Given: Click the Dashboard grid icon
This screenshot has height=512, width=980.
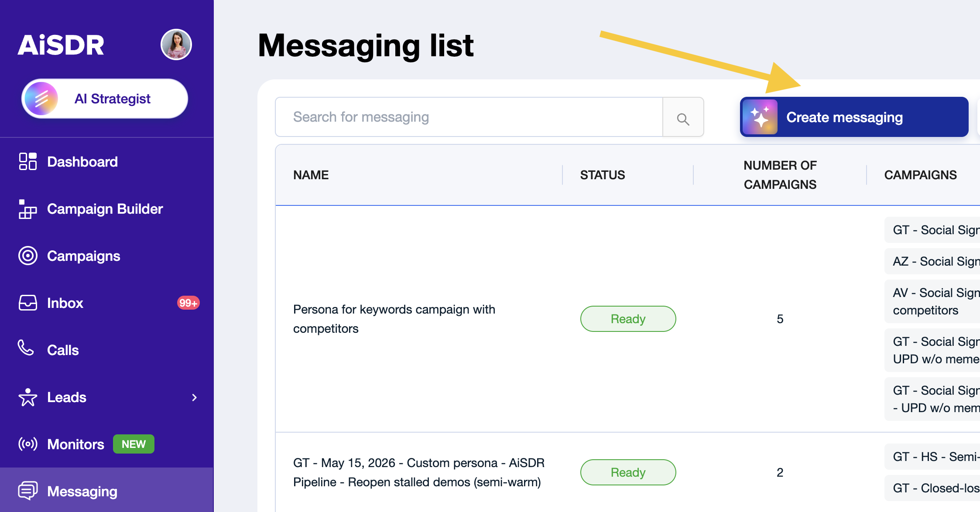Looking at the screenshot, I should 28,161.
